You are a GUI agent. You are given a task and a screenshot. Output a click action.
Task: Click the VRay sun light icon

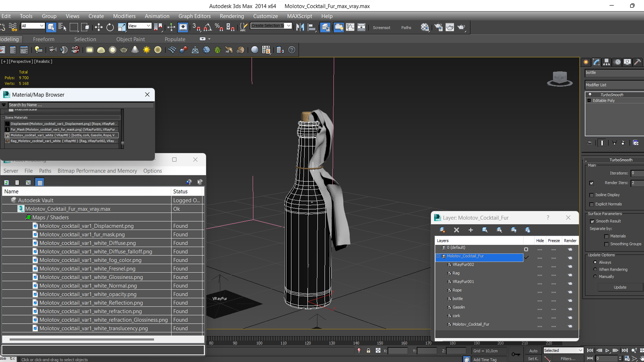coord(147,50)
